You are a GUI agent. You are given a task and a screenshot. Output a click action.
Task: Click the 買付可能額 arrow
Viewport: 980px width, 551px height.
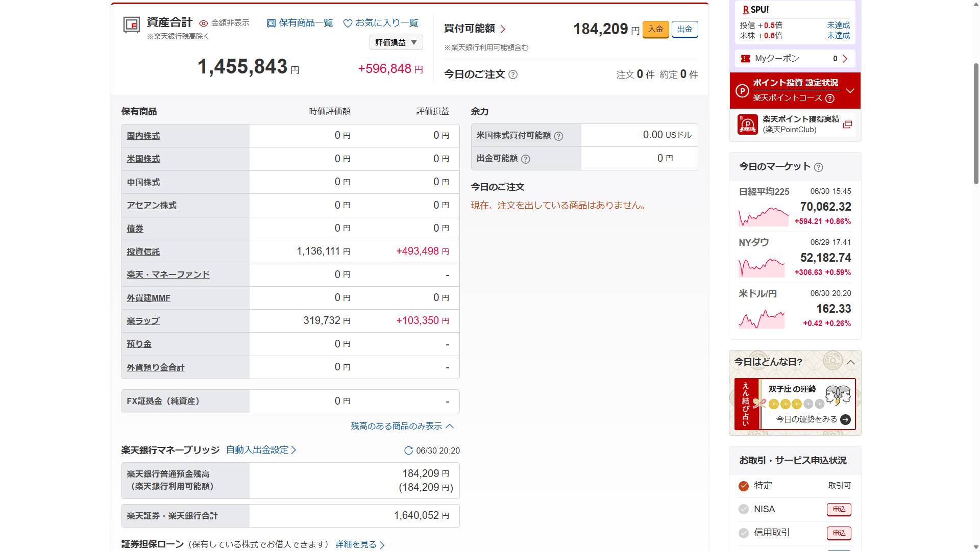(503, 29)
